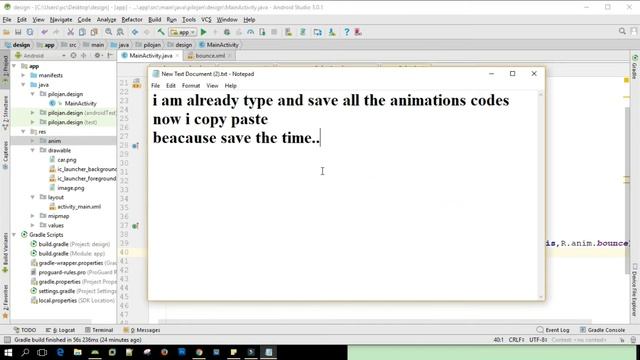Click the Notepad vertical scrollbar
The image size is (640, 360).
pyautogui.click(x=541, y=196)
